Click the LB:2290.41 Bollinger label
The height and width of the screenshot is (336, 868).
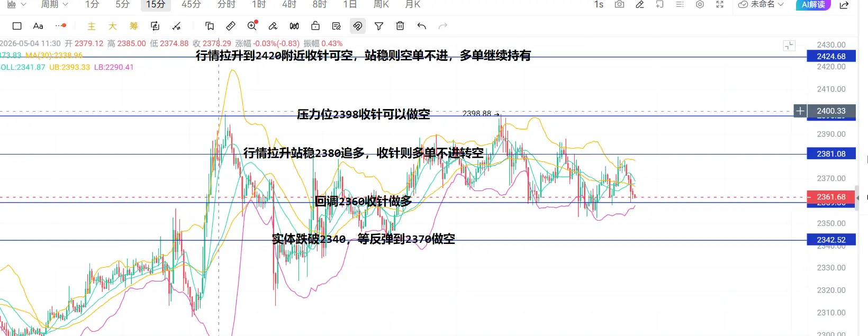(114, 67)
